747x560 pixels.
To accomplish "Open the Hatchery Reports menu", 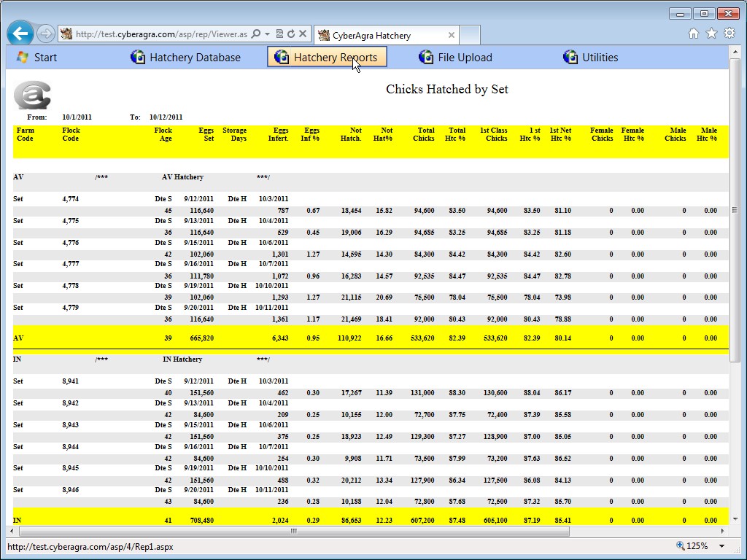I will 327,57.
